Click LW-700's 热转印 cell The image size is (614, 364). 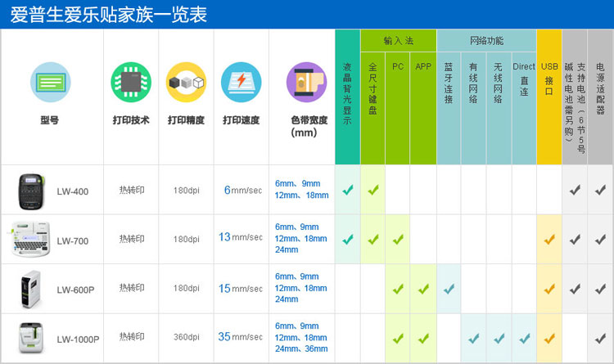click(132, 239)
